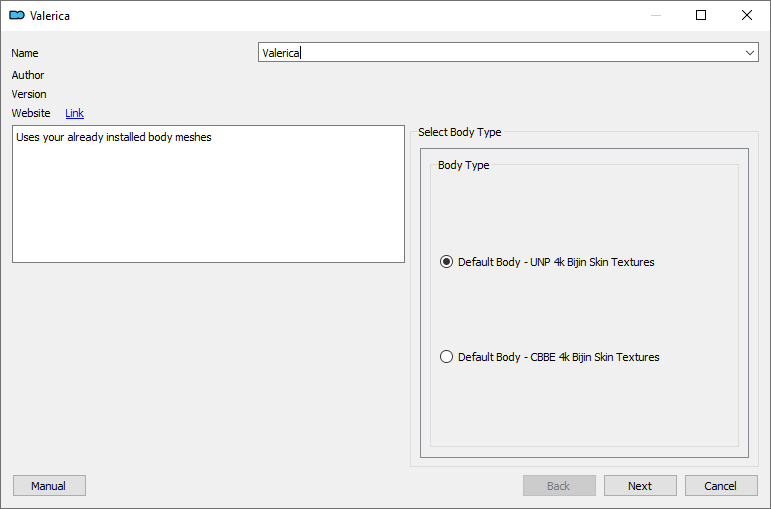Screen dimensions: 771x509
Task: Expand the Name combo box dropdown arrow
Action: (749, 53)
